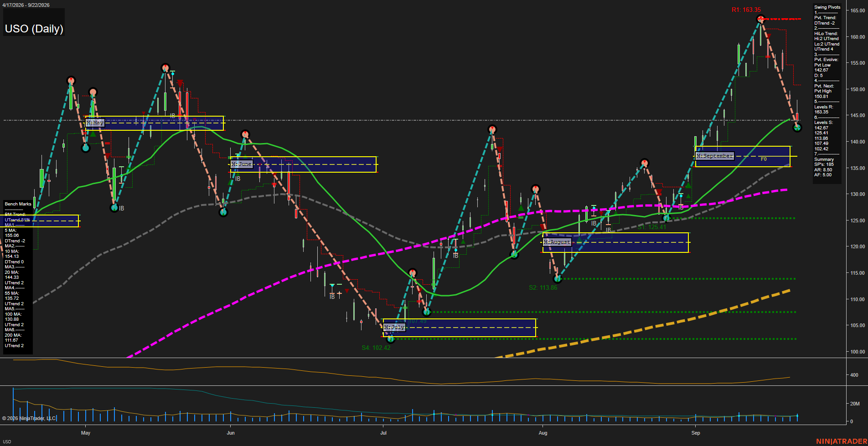The image size is (868, 446).
Task: Click the "Bench Marks" panel heading
Action: tap(18, 204)
